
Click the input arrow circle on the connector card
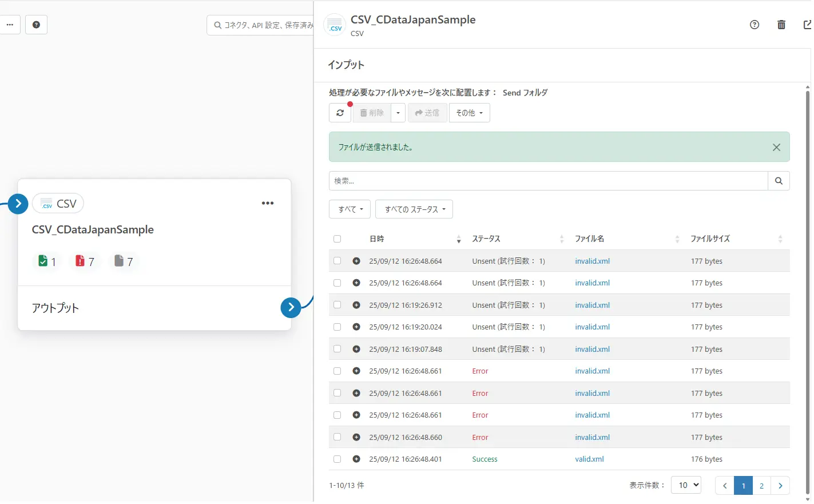click(18, 203)
